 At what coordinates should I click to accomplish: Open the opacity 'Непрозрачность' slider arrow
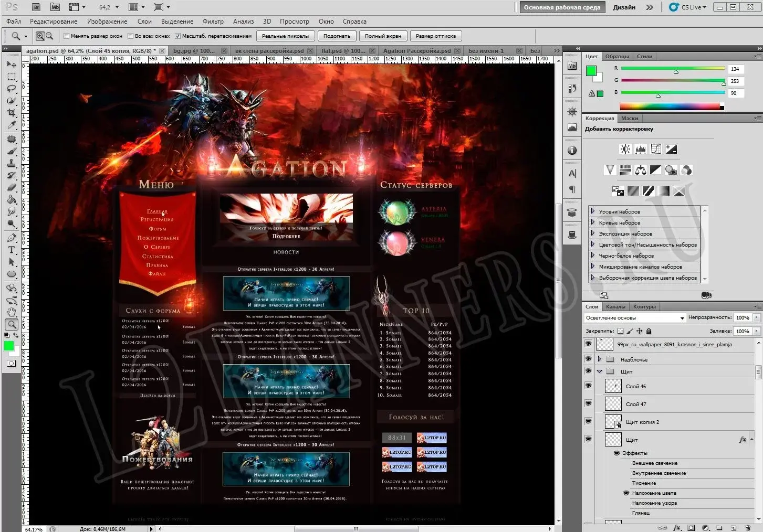point(756,317)
